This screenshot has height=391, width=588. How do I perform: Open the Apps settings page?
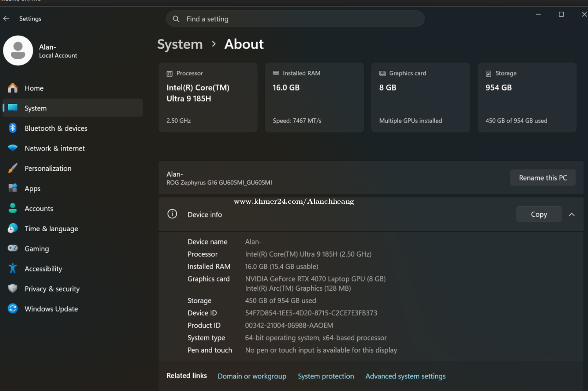pos(73,188)
